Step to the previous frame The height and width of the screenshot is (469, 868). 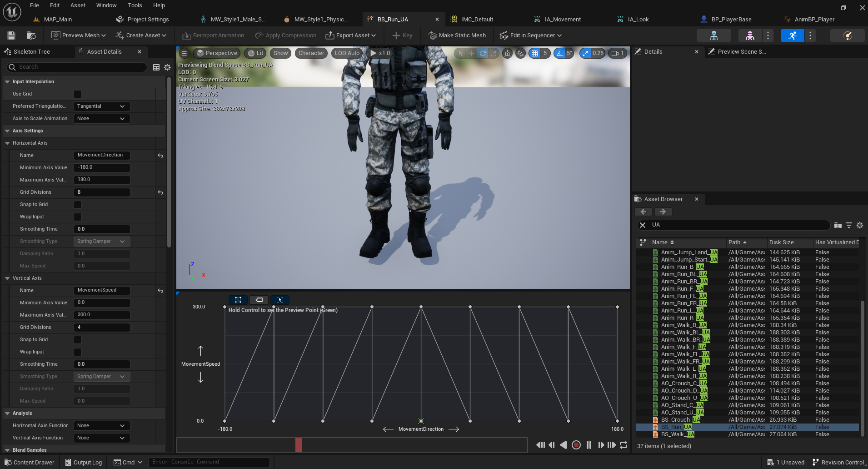552,445
